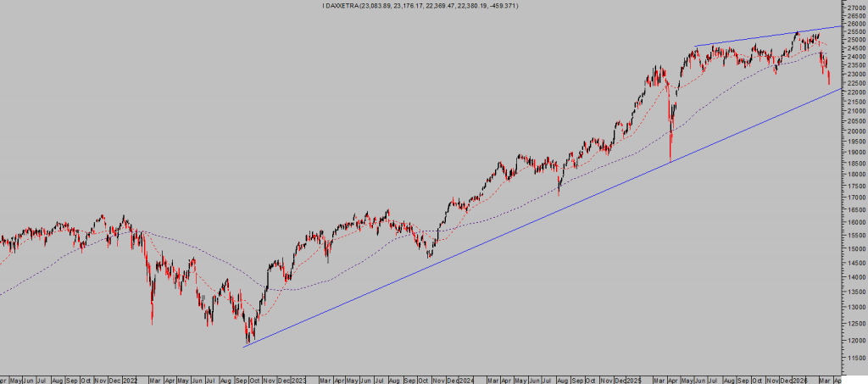Click the DAXXETRA chart title text
The height and width of the screenshot is (384, 868).
click(420, 6)
